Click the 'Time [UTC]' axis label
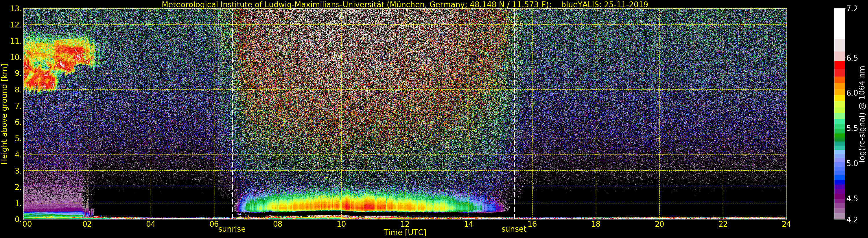The width and height of the screenshot is (868, 238). coord(405,233)
